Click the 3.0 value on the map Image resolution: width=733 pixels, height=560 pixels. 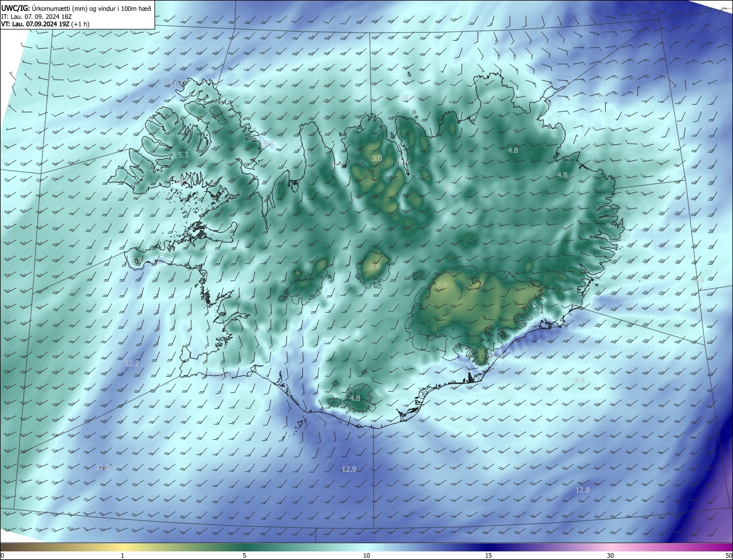(377, 158)
